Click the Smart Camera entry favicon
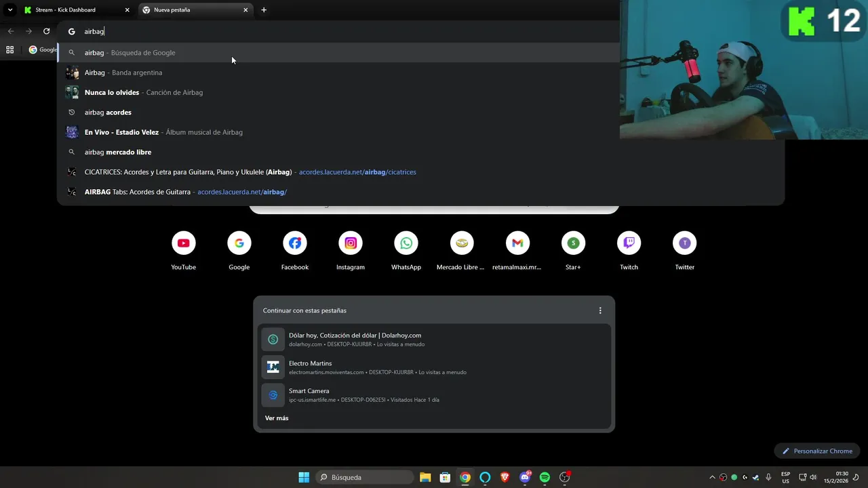 click(x=273, y=394)
